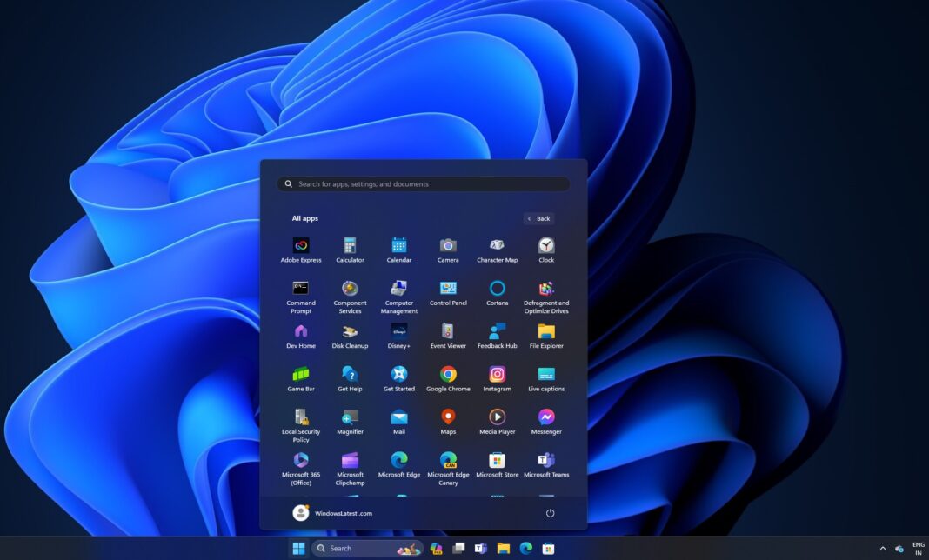Open Google Chrome
The image size is (929, 560).
pos(448,376)
